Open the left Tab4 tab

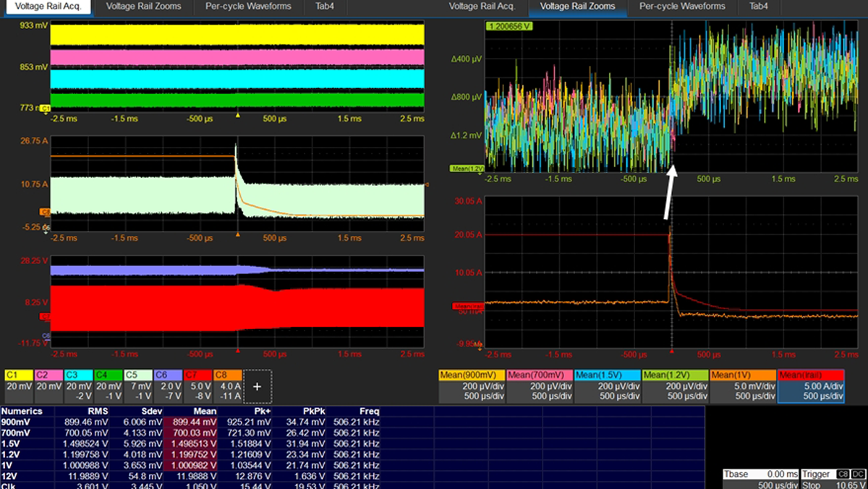point(324,7)
